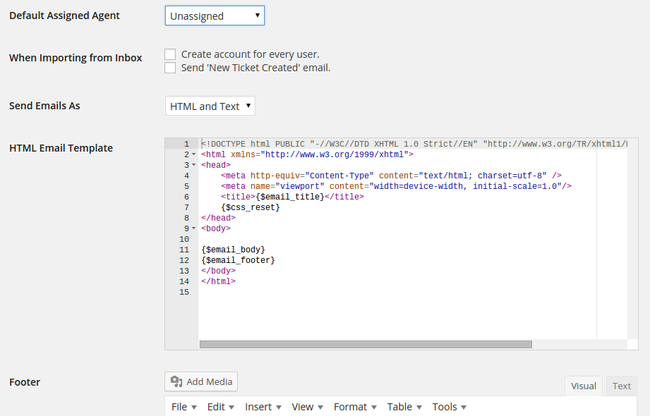
Task: Switch to the Visual editor tab
Action: click(583, 386)
